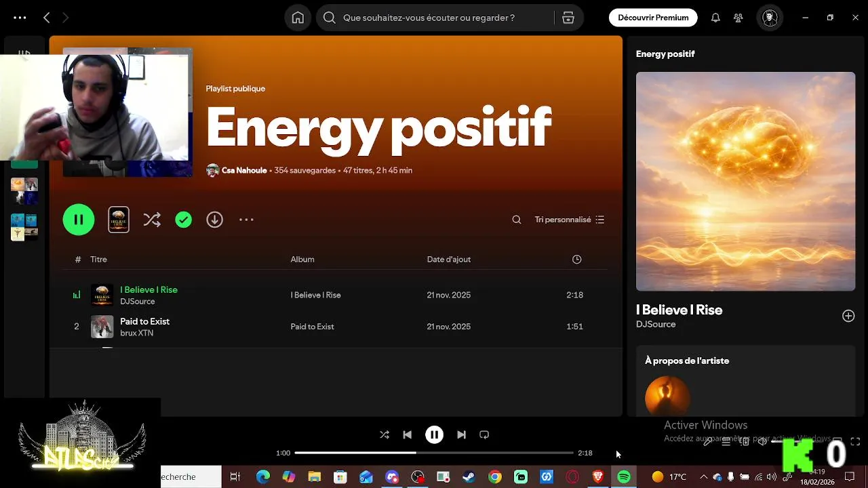Viewport: 868px width, 488px height.
Task: Click the album preview thumbnail next to pause
Action: pyautogui.click(x=119, y=220)
